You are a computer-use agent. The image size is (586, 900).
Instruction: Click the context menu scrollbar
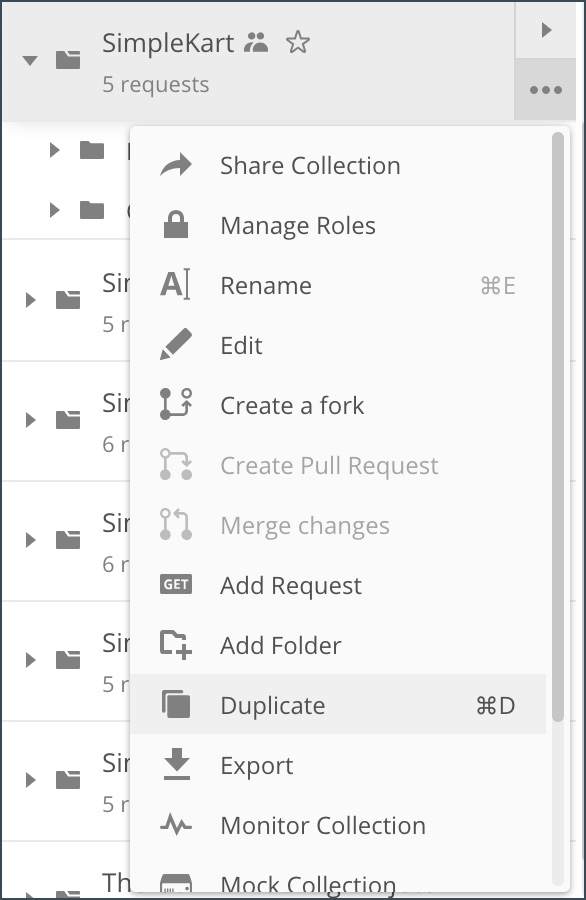tap(557, 427)
